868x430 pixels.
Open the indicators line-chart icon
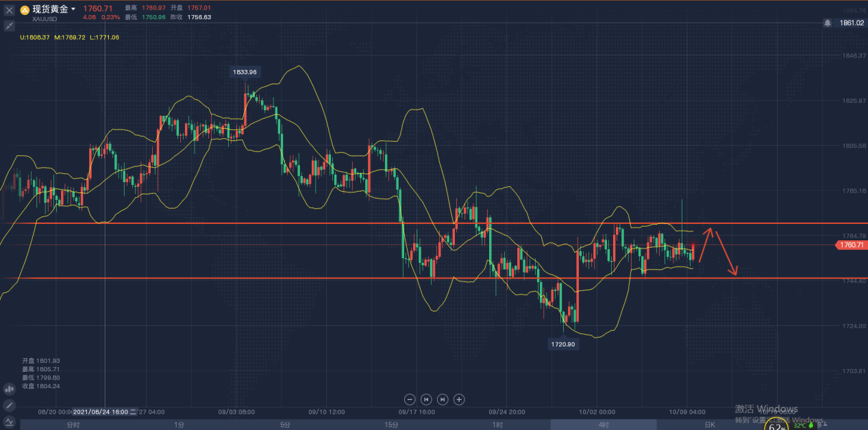point(10,421)
